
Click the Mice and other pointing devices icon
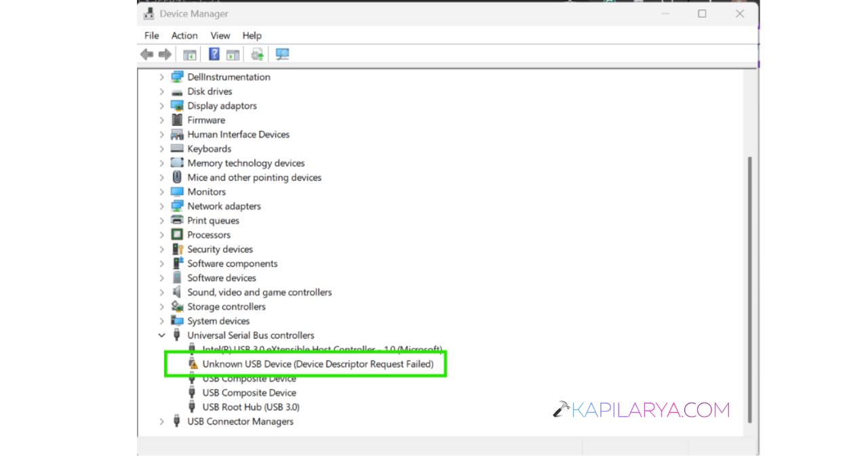177,177
